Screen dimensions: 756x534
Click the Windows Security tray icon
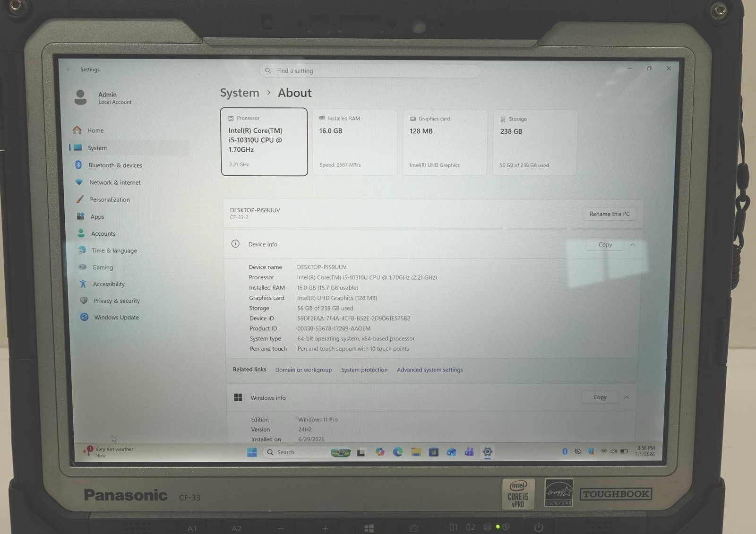(591, 452)
